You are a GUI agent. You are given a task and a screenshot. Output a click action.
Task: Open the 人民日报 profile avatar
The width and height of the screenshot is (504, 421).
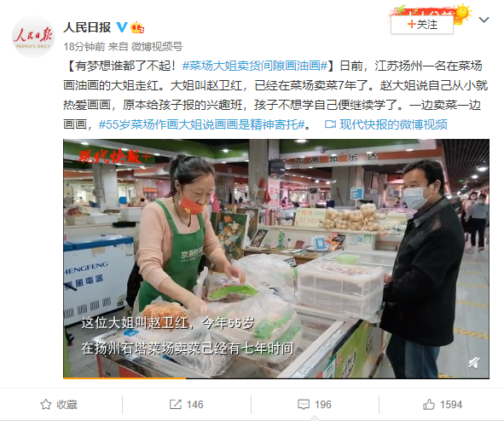33,37
